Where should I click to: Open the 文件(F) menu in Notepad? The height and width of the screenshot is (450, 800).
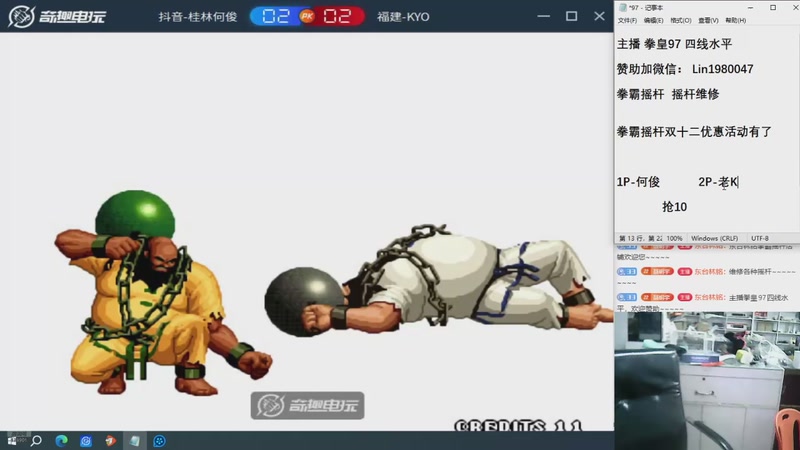tap(627, 20)
